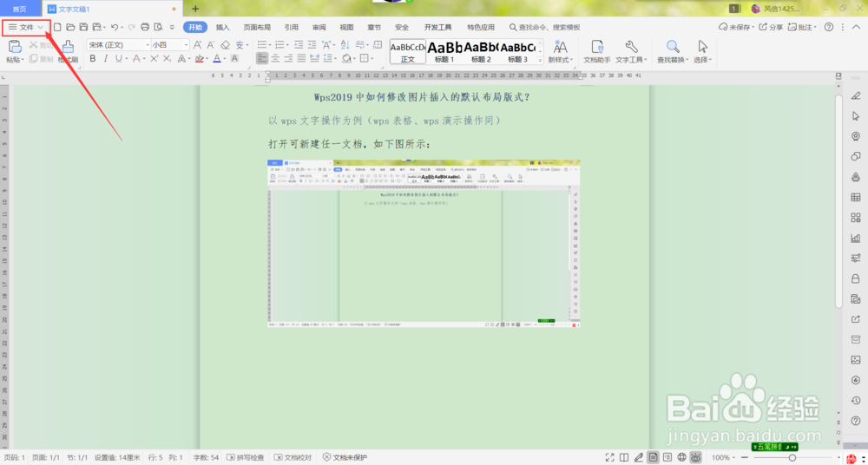This screenshot has width=868, height=465.
Task: Apply the 标题 1 heading style
Action: pyautogui.click(x=444, y=51)
